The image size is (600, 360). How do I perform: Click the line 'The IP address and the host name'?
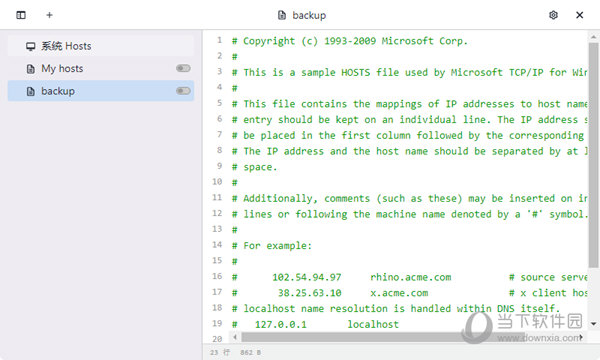409,151
